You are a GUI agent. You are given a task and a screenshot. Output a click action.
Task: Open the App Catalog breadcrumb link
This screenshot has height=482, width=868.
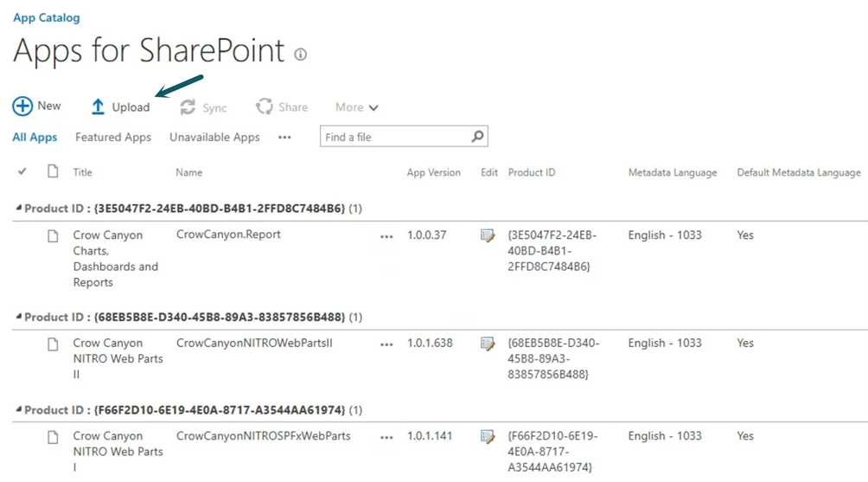[x=46, y=17]
